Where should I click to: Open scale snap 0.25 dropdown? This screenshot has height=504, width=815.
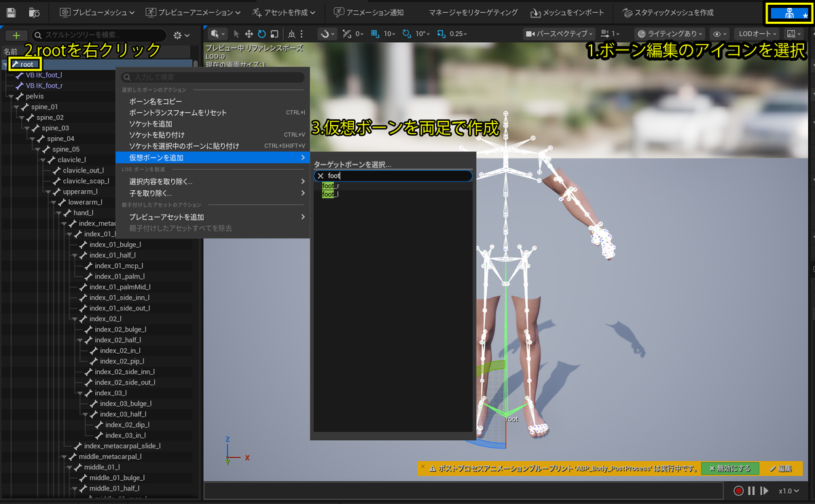pyautogui.click(x=458, y=33)
